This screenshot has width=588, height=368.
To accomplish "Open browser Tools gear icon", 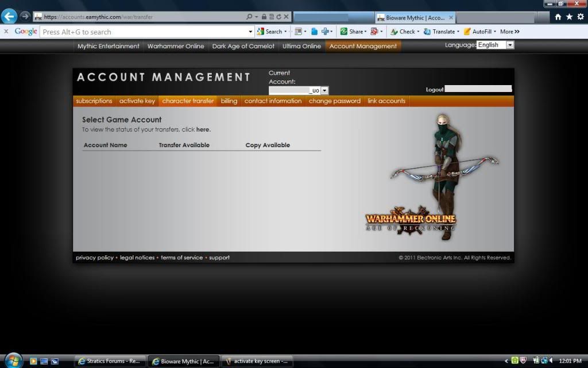I will pyautogui.click(x=581, y=17).
